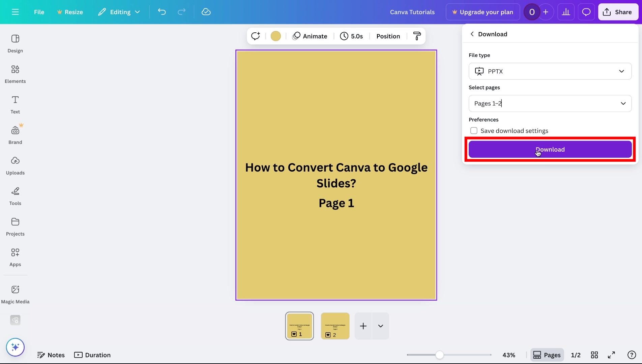The image size is (642, 364).
Task: Enable the Save download settings checkbox
Action: pyautogui.click(x=474, y=130)
